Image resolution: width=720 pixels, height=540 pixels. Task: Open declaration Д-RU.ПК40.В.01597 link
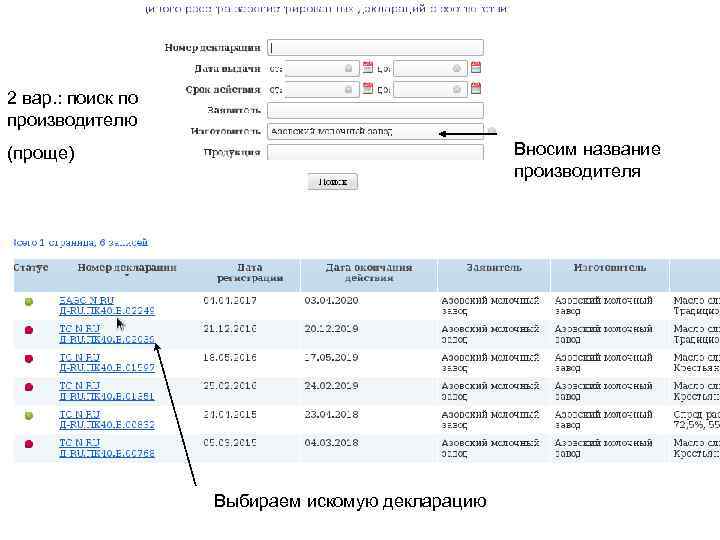107,363
